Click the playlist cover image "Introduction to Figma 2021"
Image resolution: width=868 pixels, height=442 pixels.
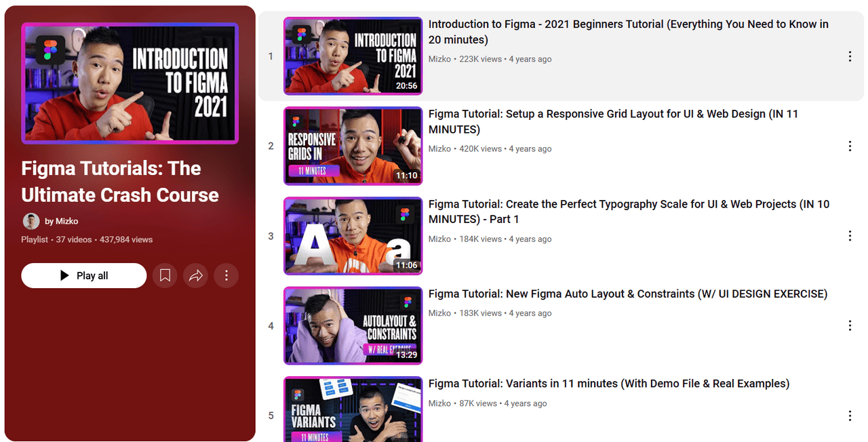[130, 83]
